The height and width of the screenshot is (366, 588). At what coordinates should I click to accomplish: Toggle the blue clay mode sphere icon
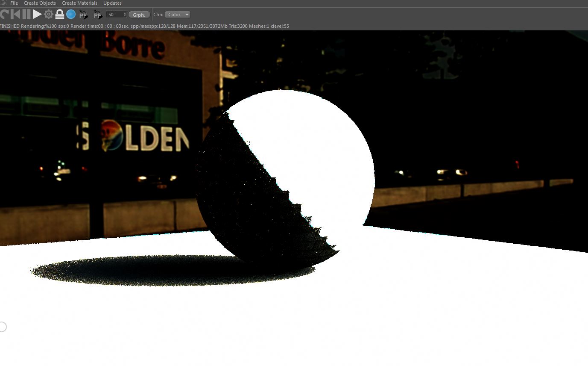(x=71, y=15)
